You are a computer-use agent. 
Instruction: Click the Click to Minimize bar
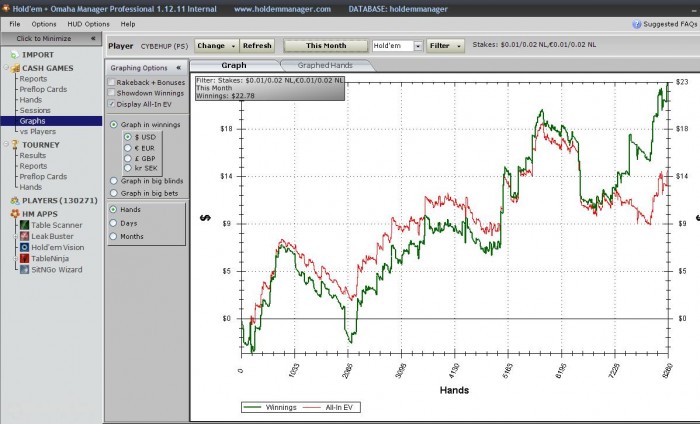(x=51, y=38)
